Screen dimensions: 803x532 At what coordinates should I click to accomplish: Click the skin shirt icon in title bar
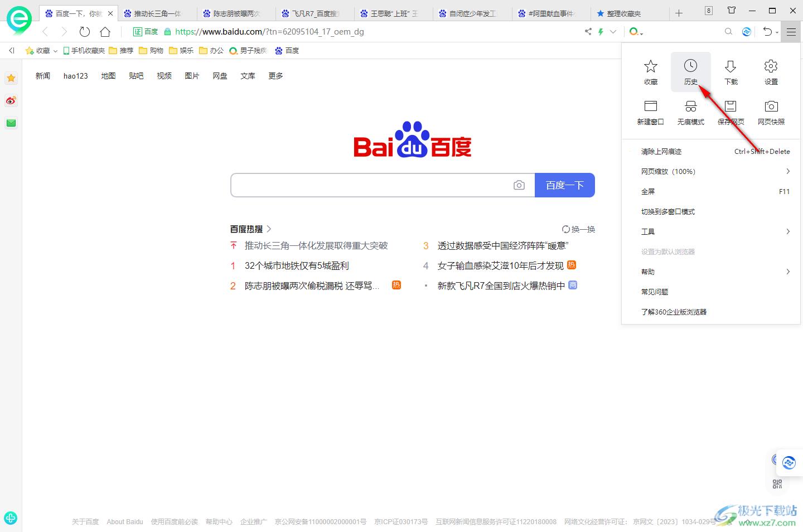click(x=732, y=10)
